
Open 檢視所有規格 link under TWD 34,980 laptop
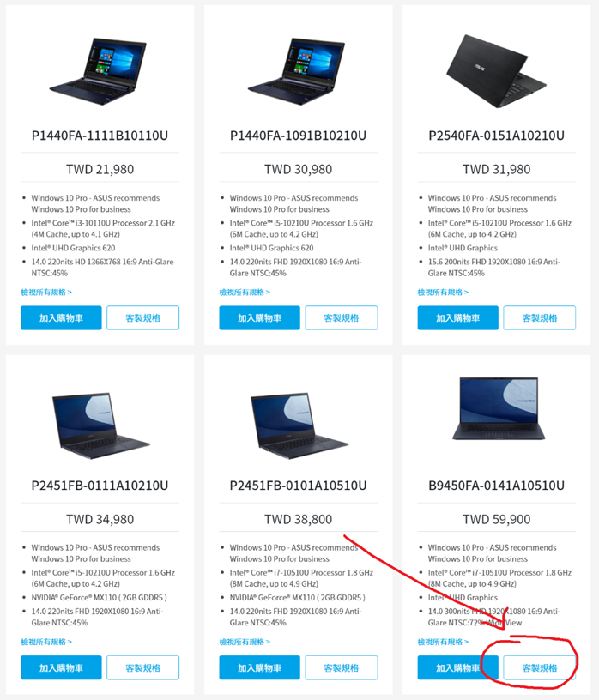(46, 642)
